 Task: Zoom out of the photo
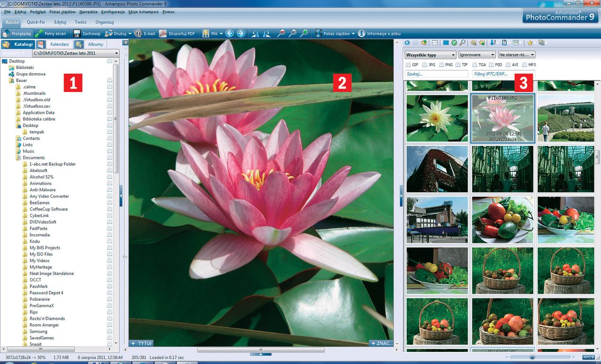[281, 33]
